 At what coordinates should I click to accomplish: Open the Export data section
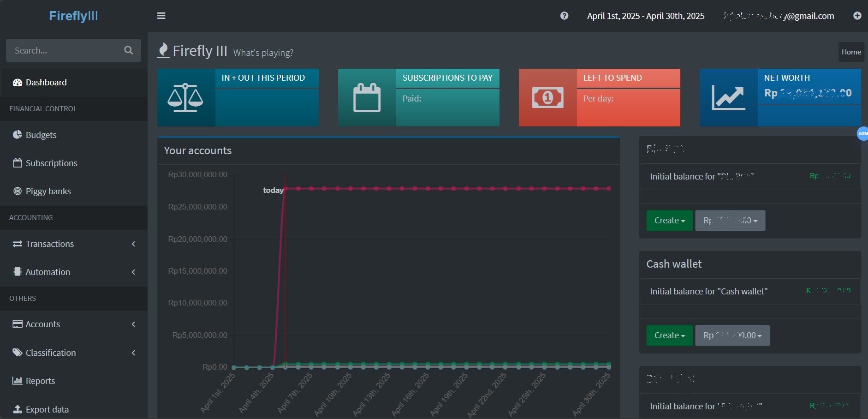tap(46, 409)
